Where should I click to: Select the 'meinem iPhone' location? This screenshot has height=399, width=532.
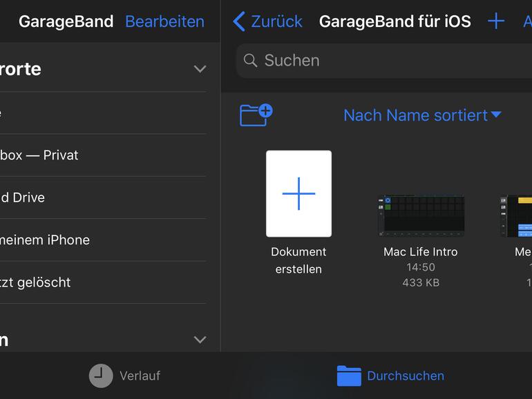click(x=45, y=240)
